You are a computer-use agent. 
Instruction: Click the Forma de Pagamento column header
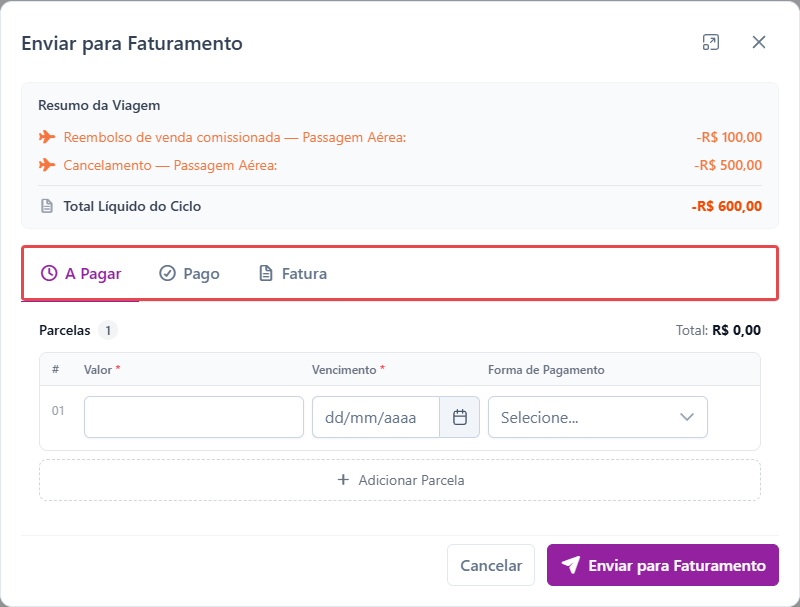pos(546,370)
